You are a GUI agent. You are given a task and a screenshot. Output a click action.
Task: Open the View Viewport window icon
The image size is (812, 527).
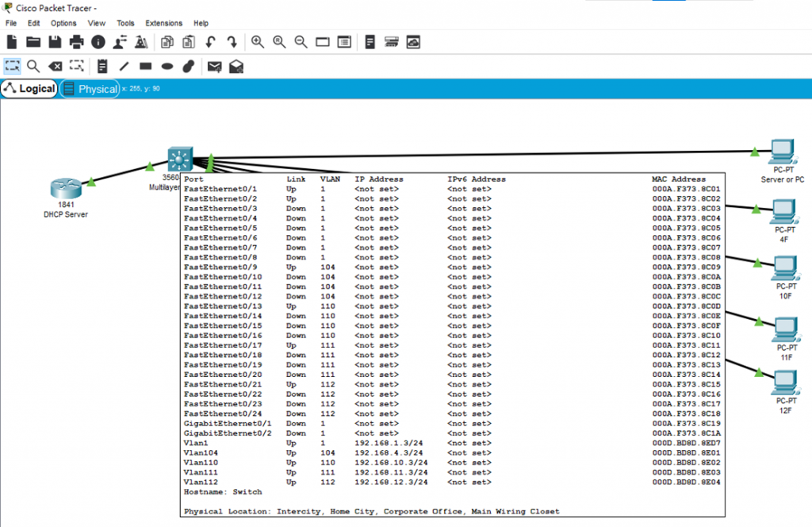323,42
